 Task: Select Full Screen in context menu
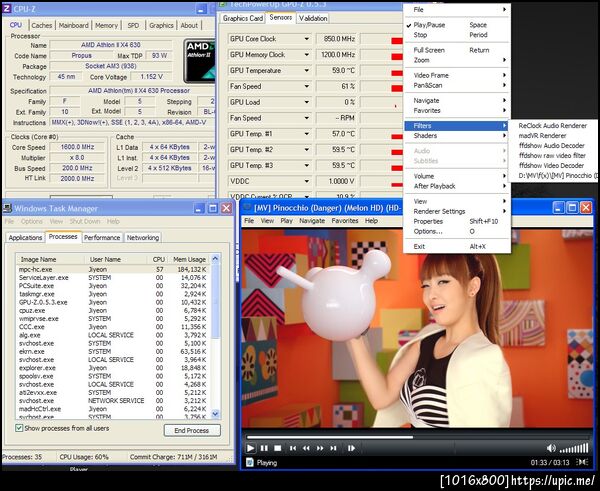[x=457, y=50]
